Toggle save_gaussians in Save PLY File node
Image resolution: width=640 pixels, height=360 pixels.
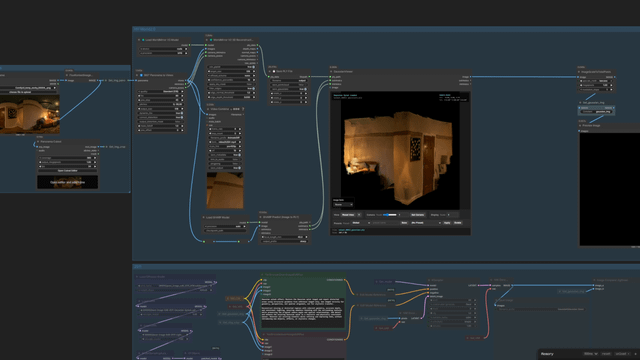289,89
